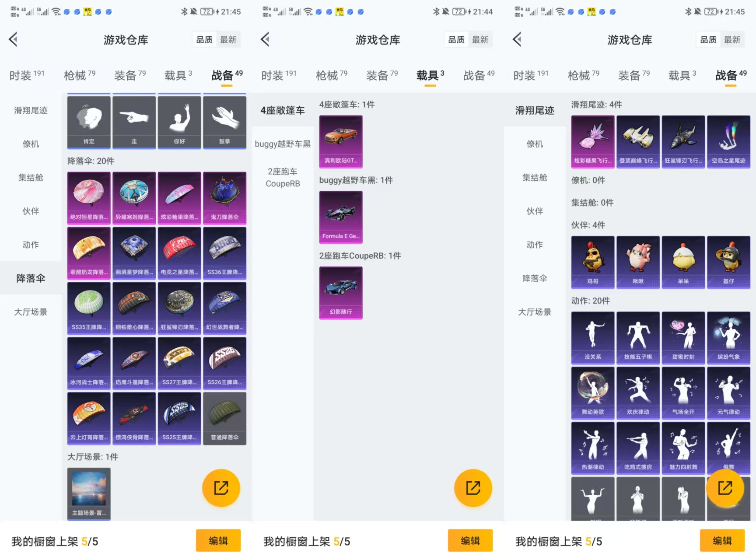Pick the 普通降落伞 green parachute

224,418
